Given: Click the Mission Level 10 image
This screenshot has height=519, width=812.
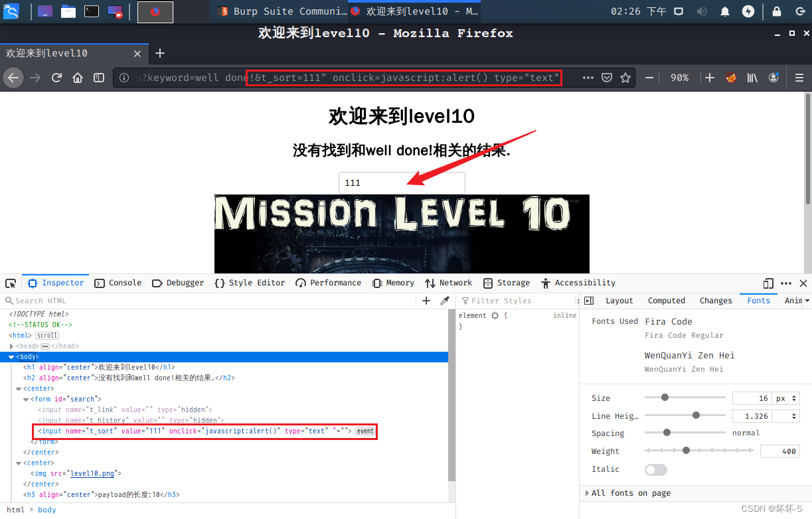Looking at the screenshot, I should point(402,234).
